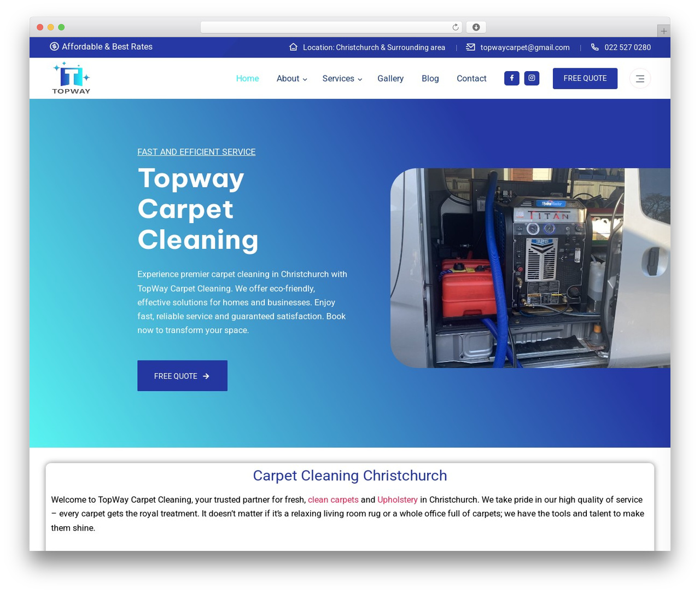
Task: Click the phone handset icon
Action: (595, 47)
